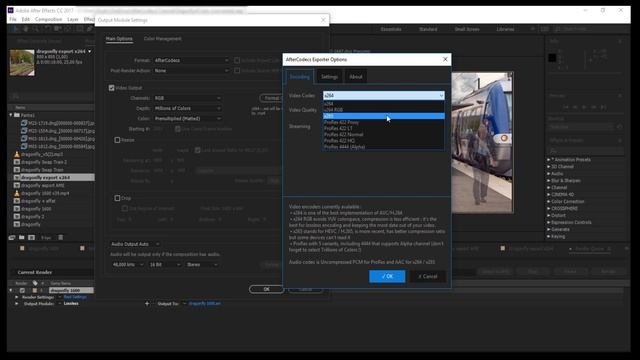
Task: Close the Output Module Settings dialog
Action: [323, 20]
